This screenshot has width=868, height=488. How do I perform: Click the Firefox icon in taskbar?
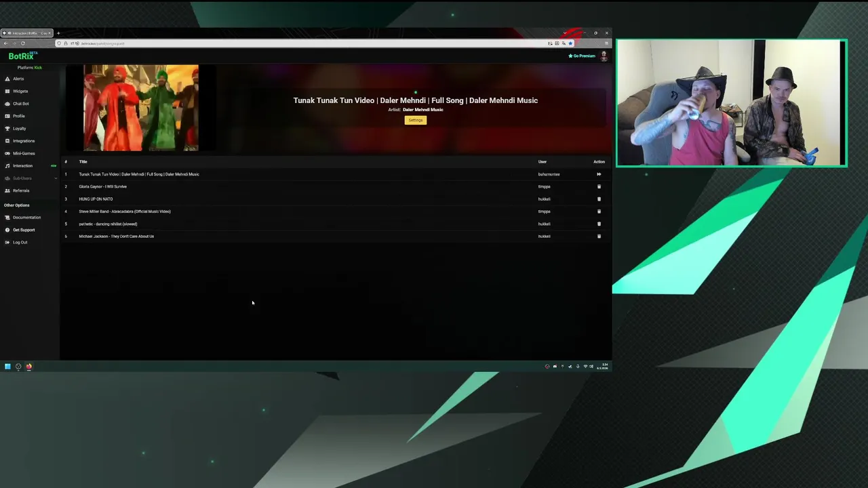[x=29, y=367]
